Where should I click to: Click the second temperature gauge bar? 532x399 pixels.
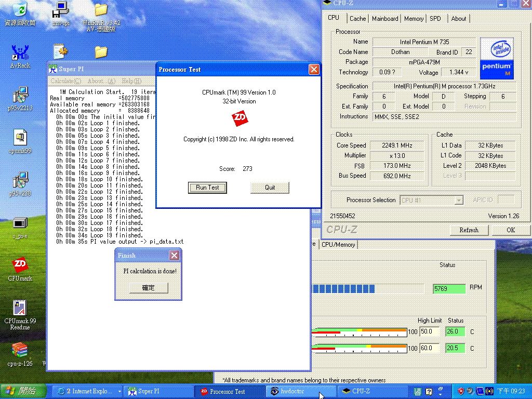point(359,349)
